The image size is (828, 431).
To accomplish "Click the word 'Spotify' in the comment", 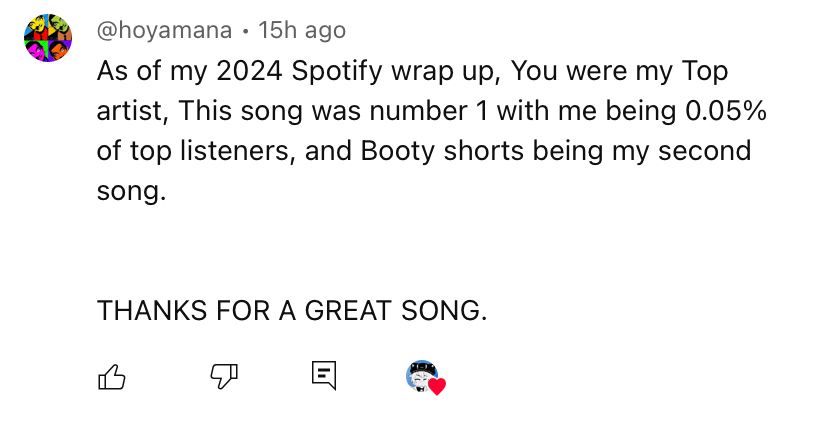I will pos(337,71).
